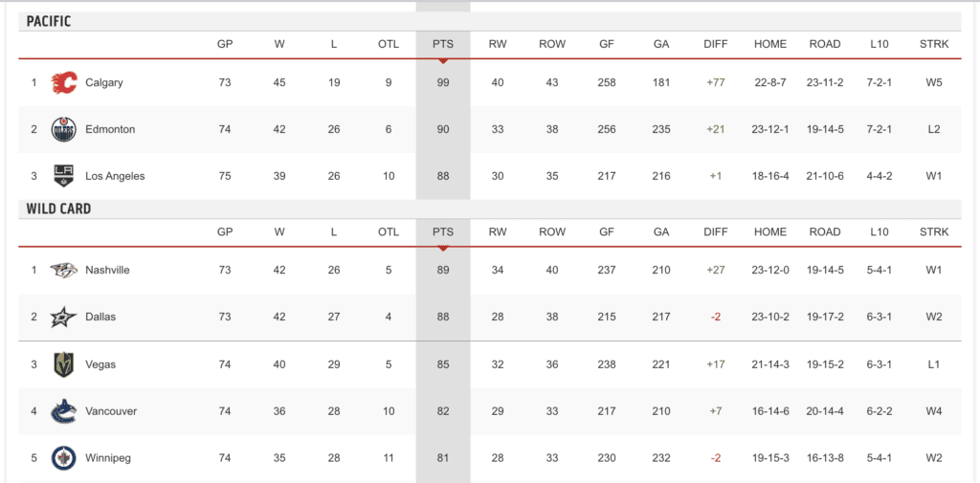Sort Wild Card table by L10 header
Viewport: 980px width, 483px height.
pyautogui.click(x=880, y=231)
